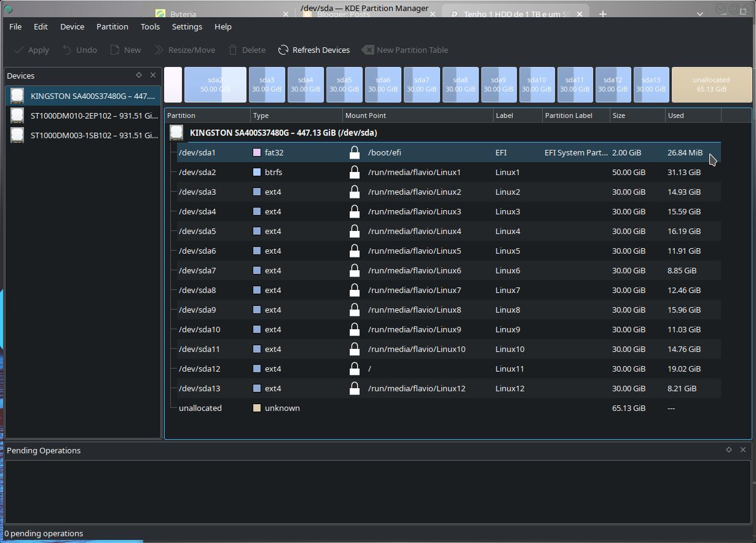The width and height of the screenshot is (756, 543).
Task: Click the lock icon on /dev/sda12 row
Action: tap(354, 369)
